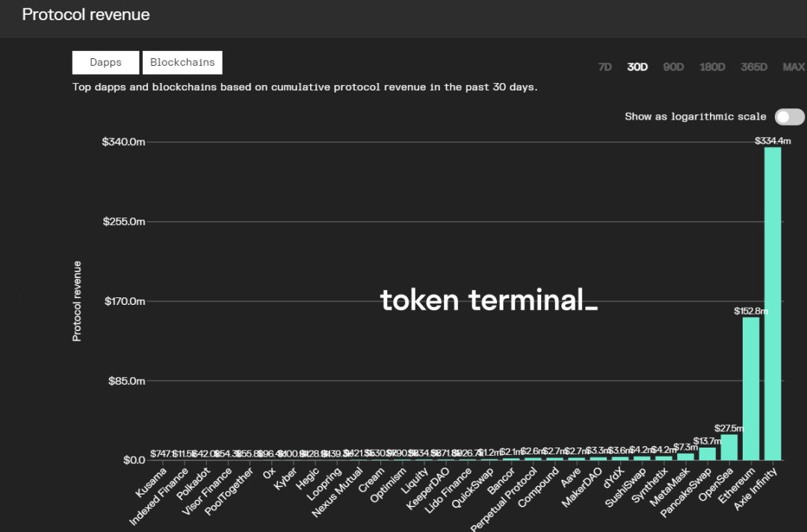
Task: Click the Optimism axis label
Action: coord(388,485)
